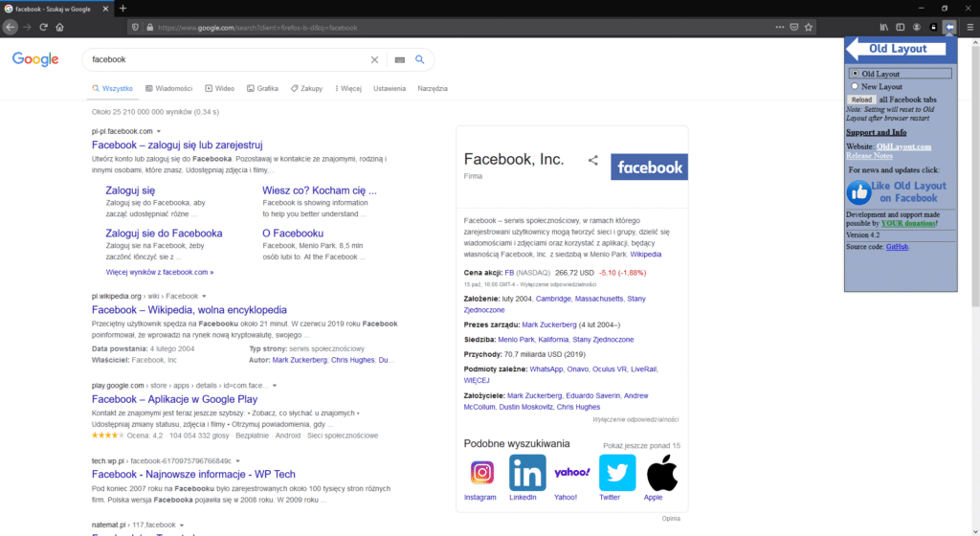Clear the Google search box with X
This screenshot has width=980, height=536.
374,60
